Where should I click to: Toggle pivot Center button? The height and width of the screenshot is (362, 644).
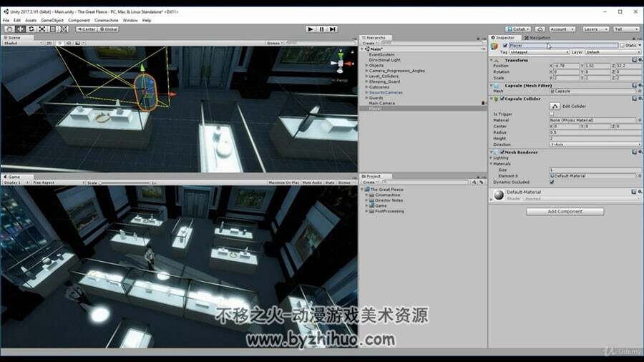(87, 29)
